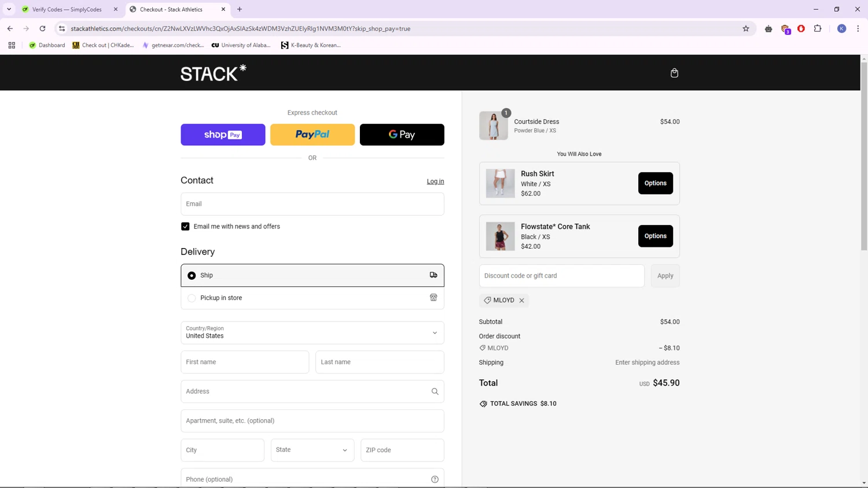Click the STACK logo in the header
This screenshot has width=868, height=488.
[214, 73]
